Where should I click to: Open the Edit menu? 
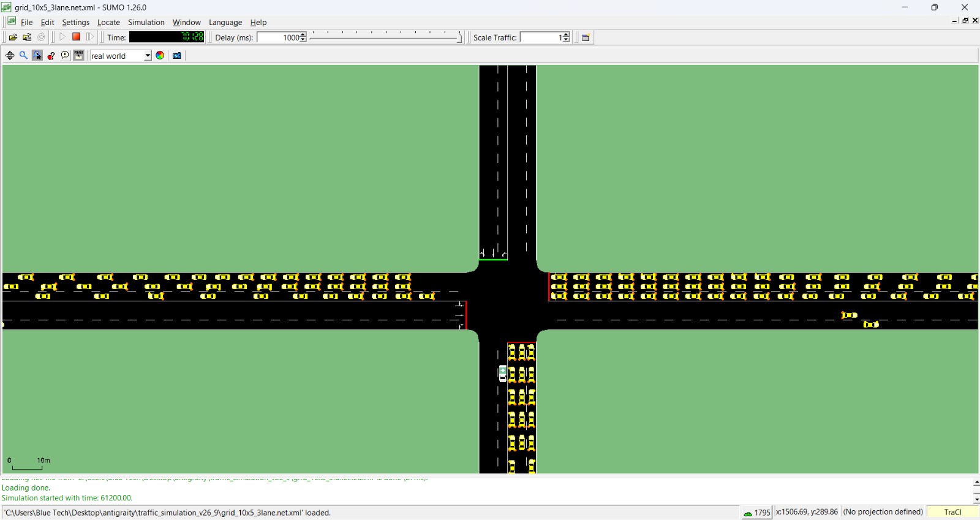click(47, 23)
